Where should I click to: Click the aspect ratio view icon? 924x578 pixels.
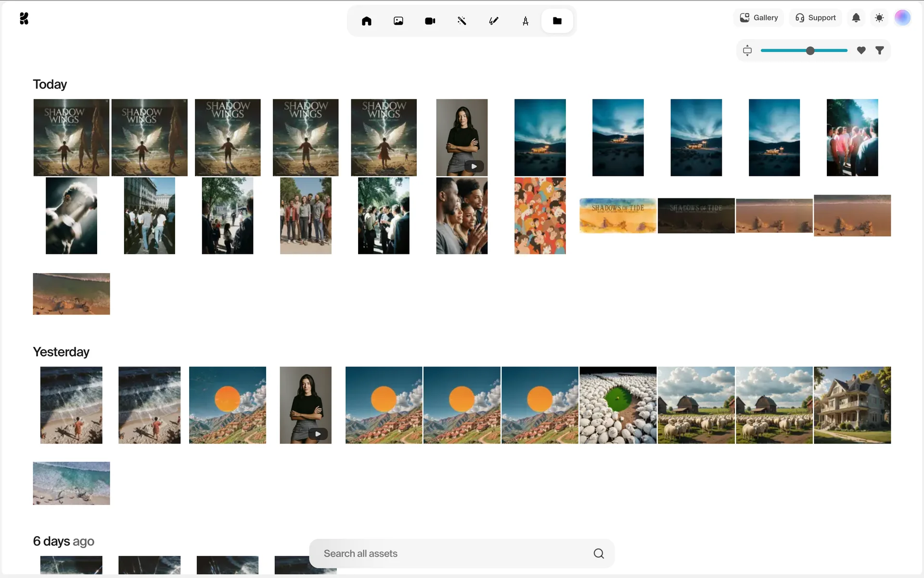click(x=747, y=50)
